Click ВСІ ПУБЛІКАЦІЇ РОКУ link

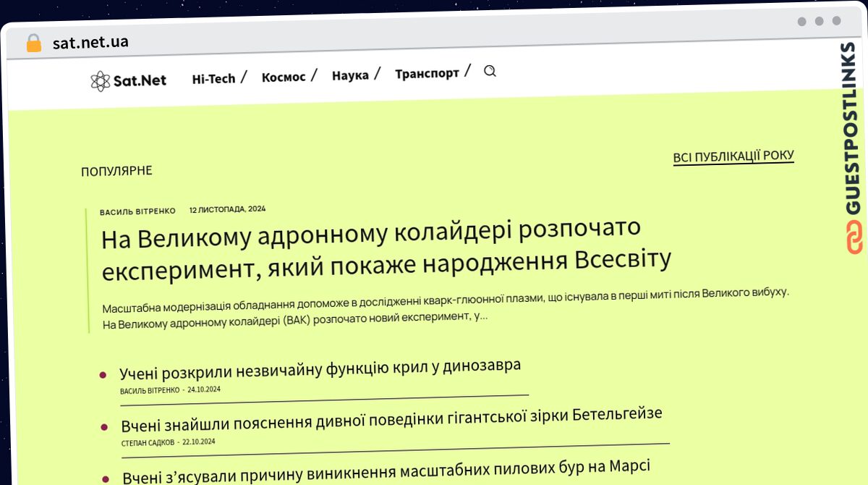(x=733, y=156)
